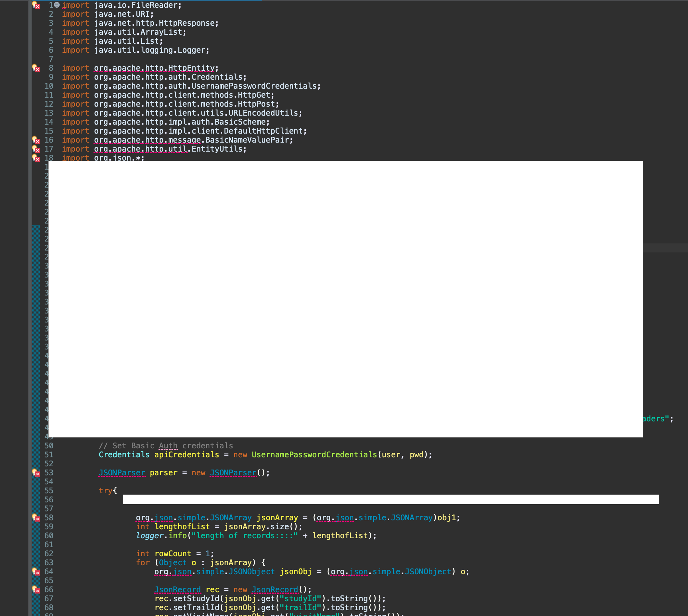Click the apiCredentials variable on line 51
The width and height of the screenshot is (688, 616).
(187, 454)
